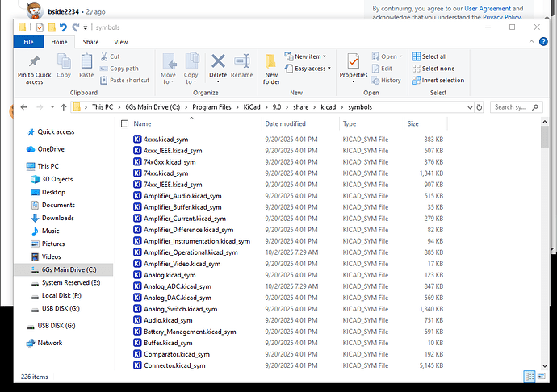Click the Rename icon
Image resolution: width=557 pixels, height=392 pixels.
[242, 61]
